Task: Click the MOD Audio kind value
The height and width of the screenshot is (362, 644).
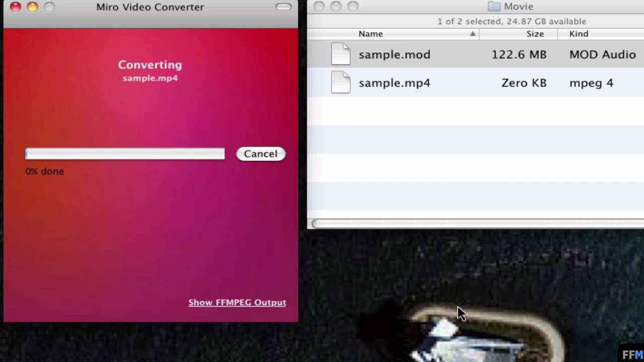Action: click(602, 54)
